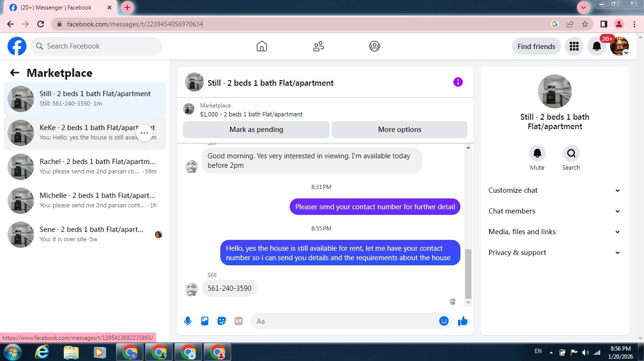Open the chat header listing title

pyautogui.click(x=271, y=83)
